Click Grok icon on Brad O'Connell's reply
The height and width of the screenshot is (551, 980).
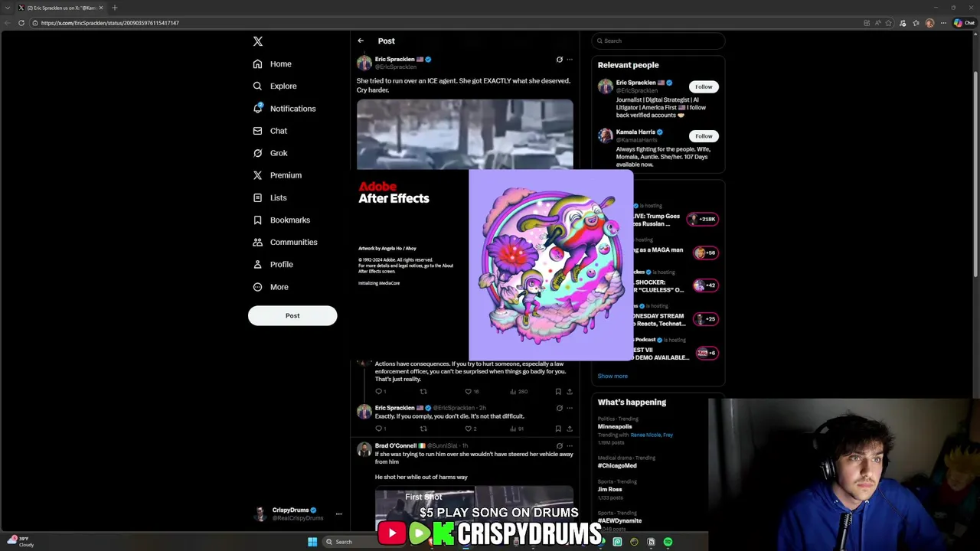tap(559, 446)
